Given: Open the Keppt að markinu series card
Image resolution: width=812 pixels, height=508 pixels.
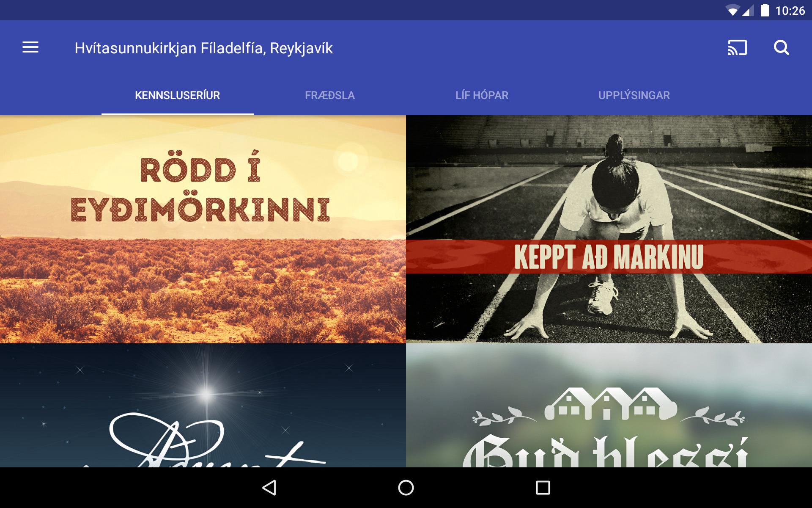Looking at the screenshot, I should tap(609, 229).
